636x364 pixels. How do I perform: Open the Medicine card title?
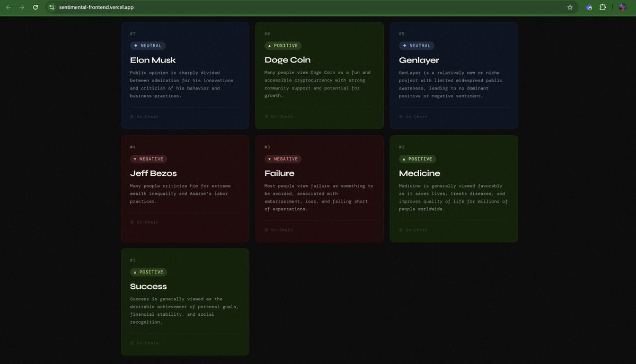(x=419, y=173)
